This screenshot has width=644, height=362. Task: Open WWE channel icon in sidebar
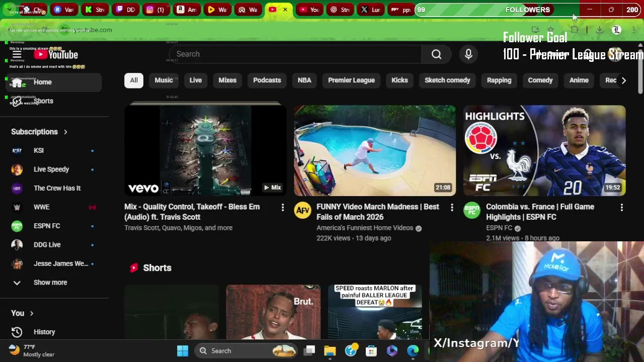[x=17, y=207]
